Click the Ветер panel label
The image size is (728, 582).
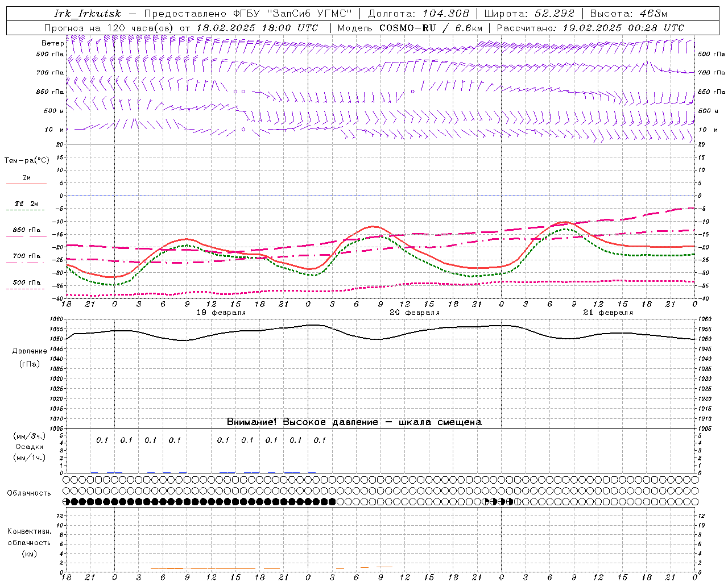pos(52,43)
